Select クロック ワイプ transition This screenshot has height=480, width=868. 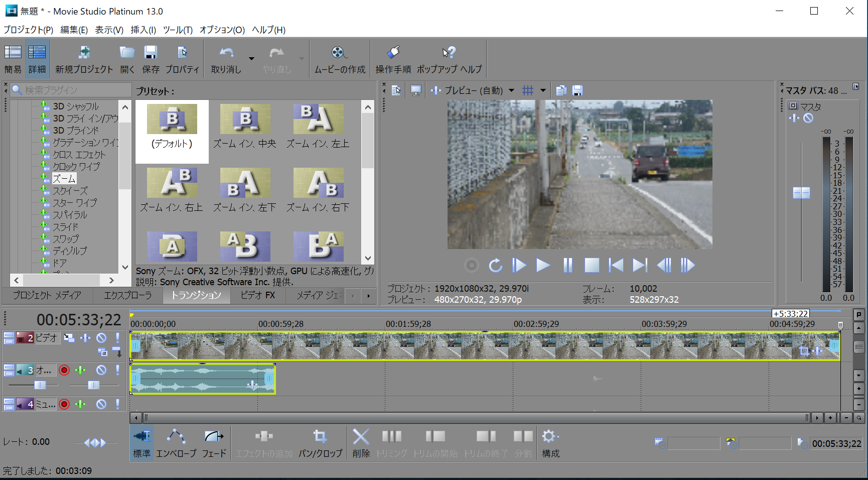pos(76,167)
